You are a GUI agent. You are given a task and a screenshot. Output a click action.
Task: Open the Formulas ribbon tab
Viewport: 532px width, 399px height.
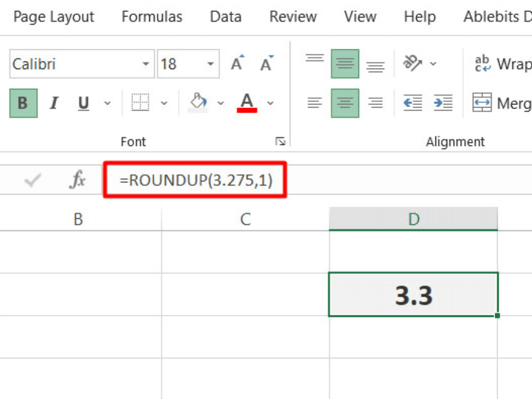[x=152, y=17]
